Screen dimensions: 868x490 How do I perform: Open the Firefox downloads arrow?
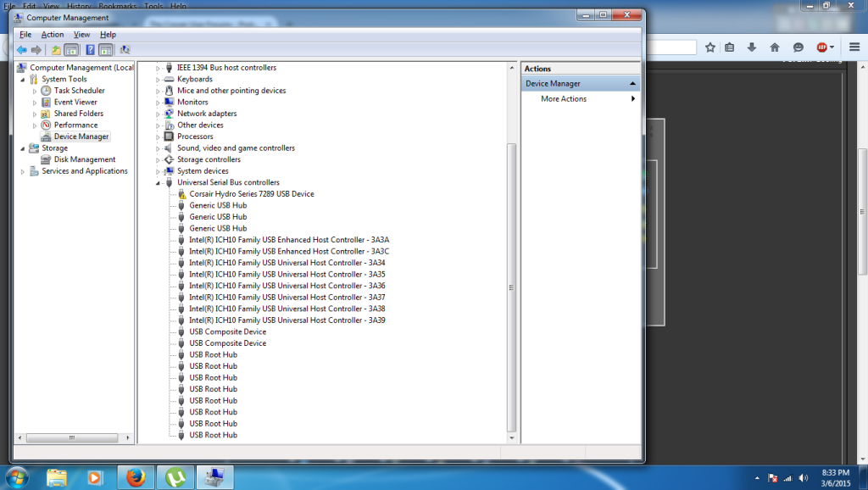click(752, 47)
